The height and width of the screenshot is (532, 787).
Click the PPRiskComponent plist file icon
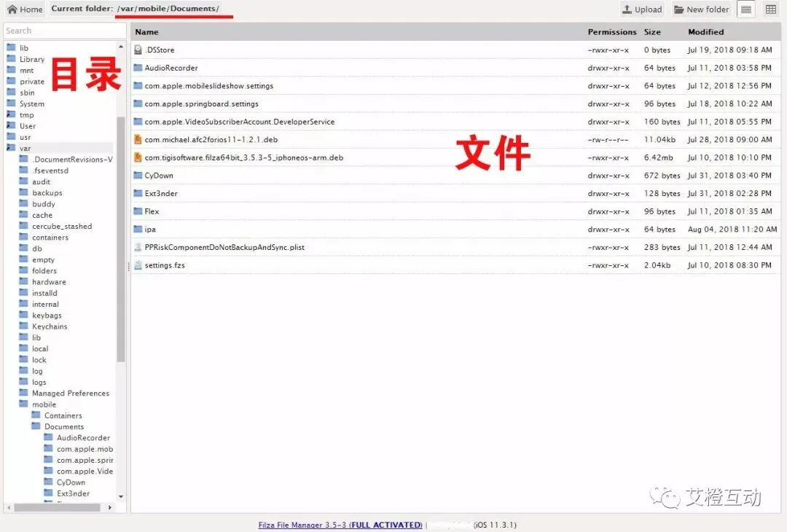point(138,247)
